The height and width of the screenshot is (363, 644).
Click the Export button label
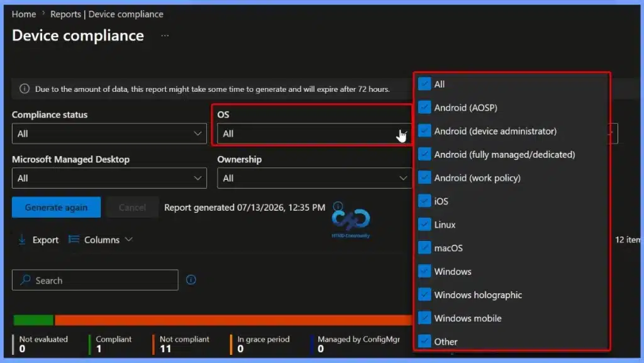tap(45, 240)
